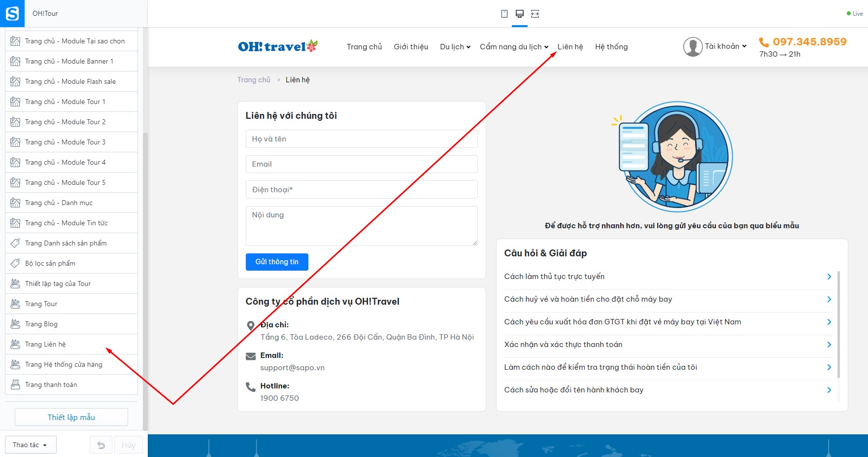
Task: Click icon beside Trang Liên hệ
Action: tap(15, 344)
